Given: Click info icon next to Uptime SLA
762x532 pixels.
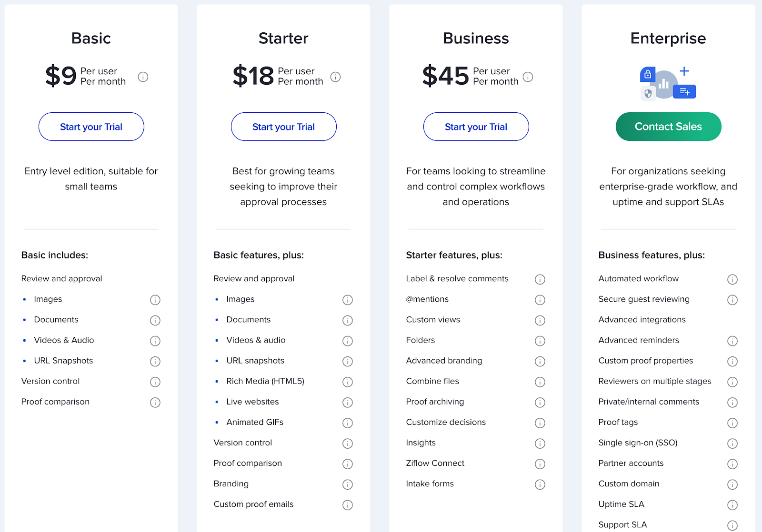Looking at the screenshot, I should tap(732, 505).
